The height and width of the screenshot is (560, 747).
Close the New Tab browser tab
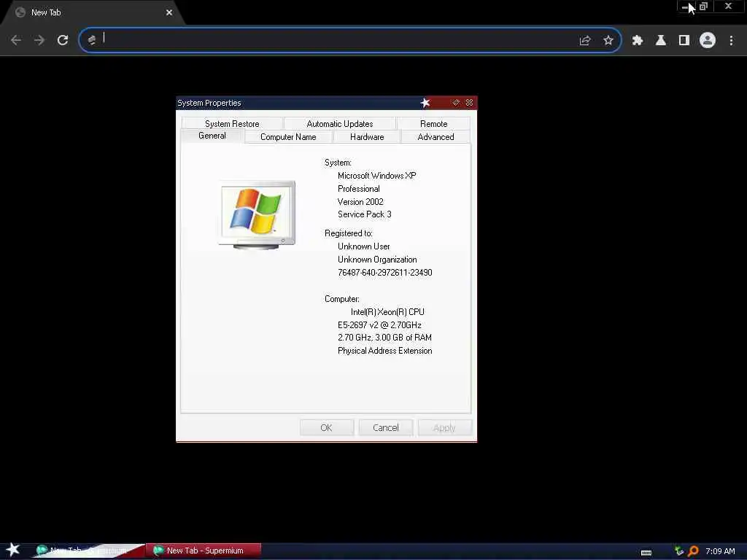[x=169, y=12]
